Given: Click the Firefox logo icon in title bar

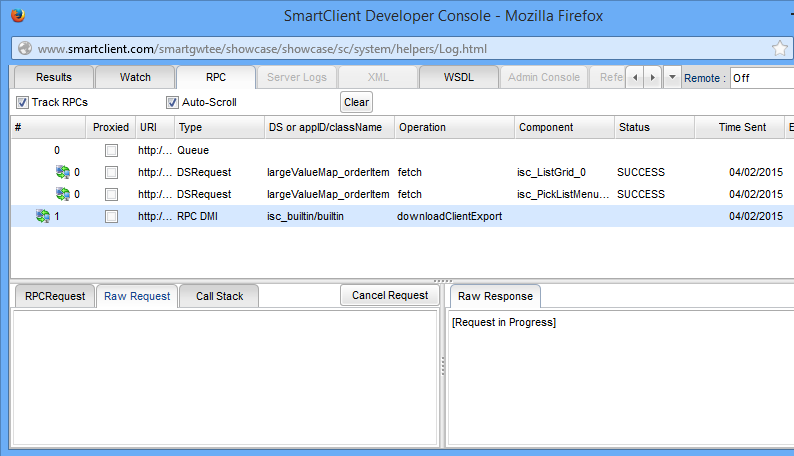Looking at the screenshot, I should (18, 16).
